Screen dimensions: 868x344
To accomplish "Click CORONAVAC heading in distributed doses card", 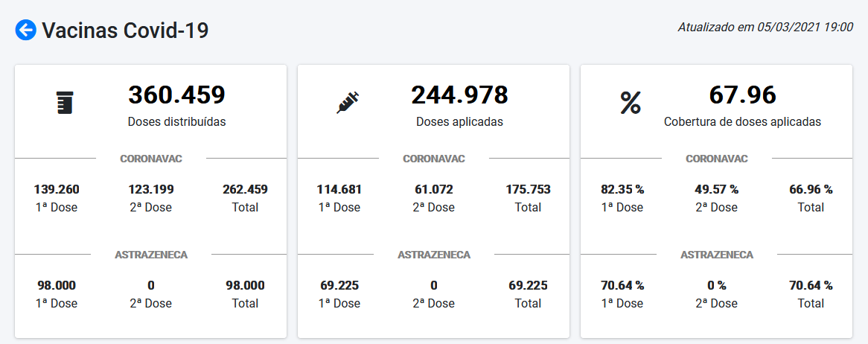I will tap(151, 159).
